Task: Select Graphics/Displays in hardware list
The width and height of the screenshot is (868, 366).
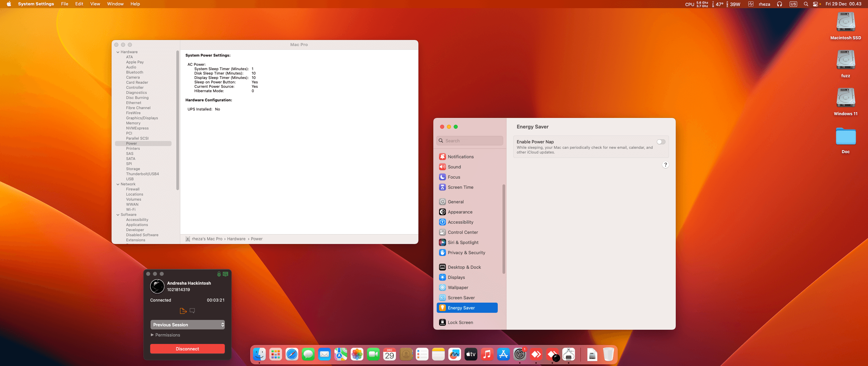Action: coord(142,118)
